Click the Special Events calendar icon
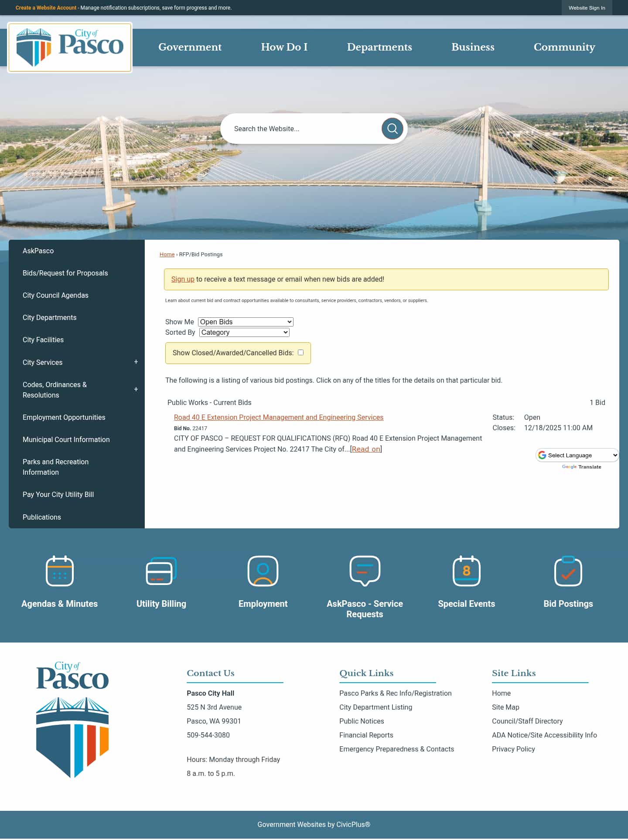The width and height of the screenshot is (628, 840). coord(467,571)
